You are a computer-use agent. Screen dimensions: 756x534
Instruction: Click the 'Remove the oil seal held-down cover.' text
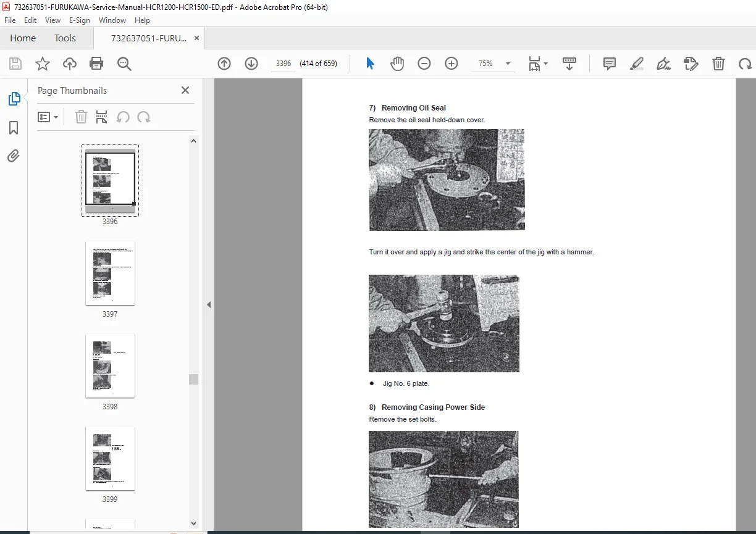pos(427,120)
